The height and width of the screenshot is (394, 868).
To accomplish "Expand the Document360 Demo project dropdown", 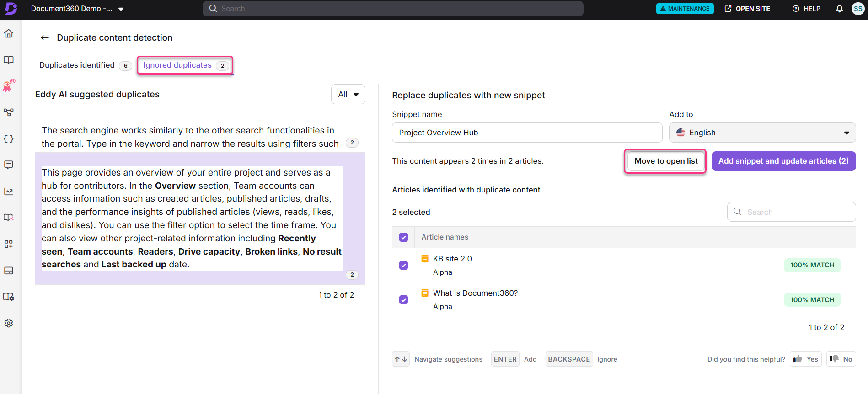I will [x=77, y=9].
